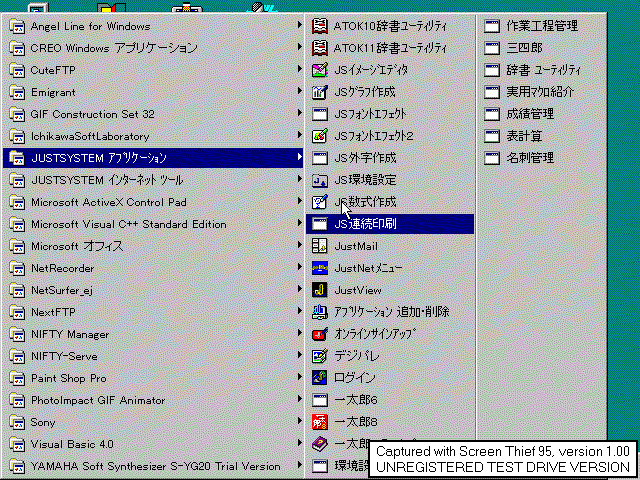
Task: Expand IchikawaSoftLaboratory submenu arrow
Action: 299,135
